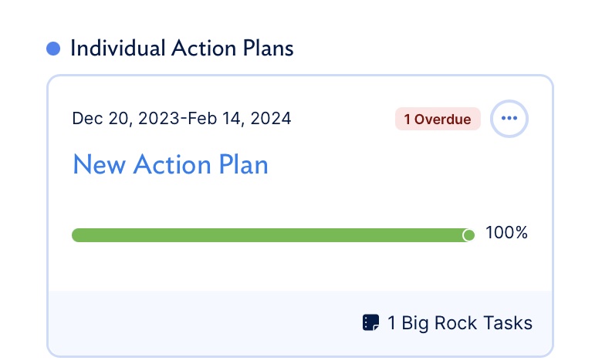Viewport: 602px width, 364px height.
Task: Click blue bullet beside Individual Action Plans
Action: tap(53, 49)
